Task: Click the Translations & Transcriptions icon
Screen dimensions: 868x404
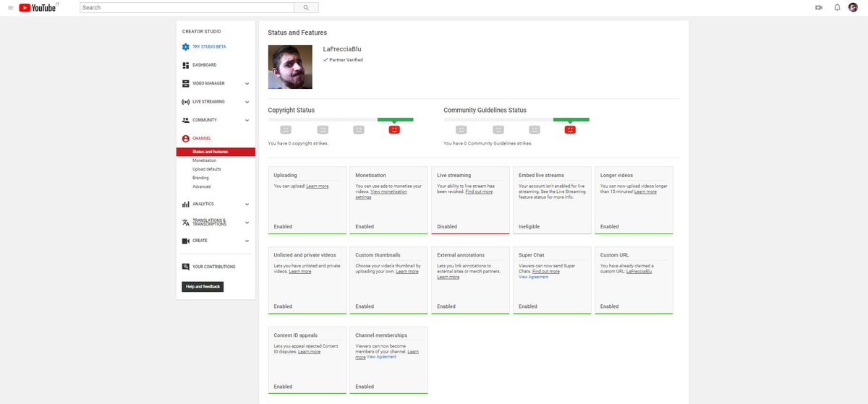Action: pyautogui.click(x=186, y=223)
